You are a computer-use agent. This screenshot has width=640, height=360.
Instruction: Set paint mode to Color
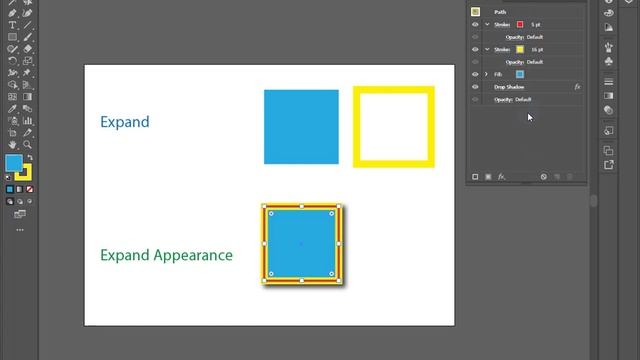click(10, 189)
